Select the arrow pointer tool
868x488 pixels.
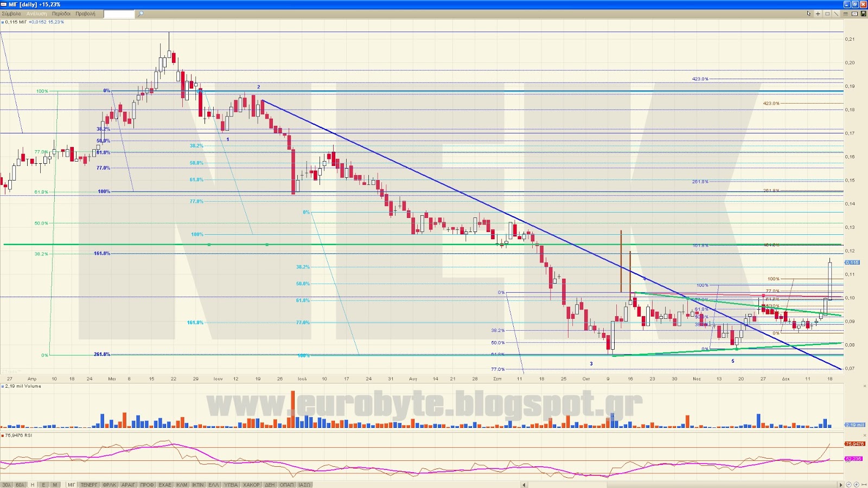[809, 14]
